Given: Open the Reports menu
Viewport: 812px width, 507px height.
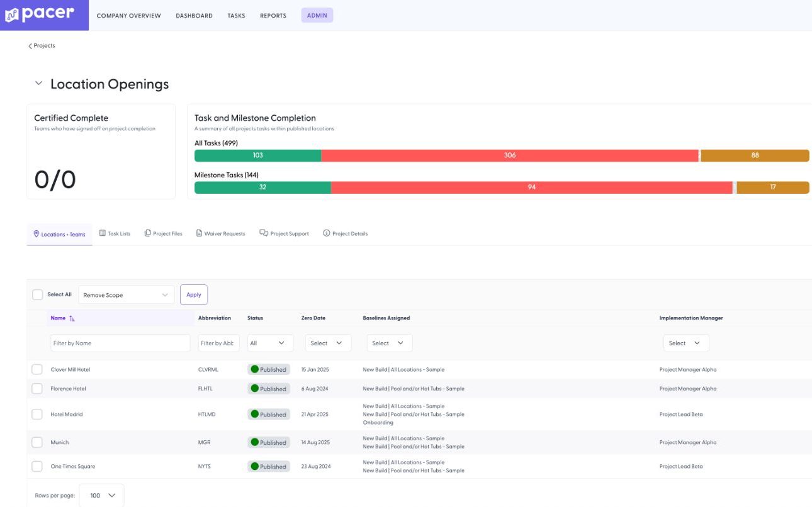Looking at the screenshot, I should coord(273,16).
